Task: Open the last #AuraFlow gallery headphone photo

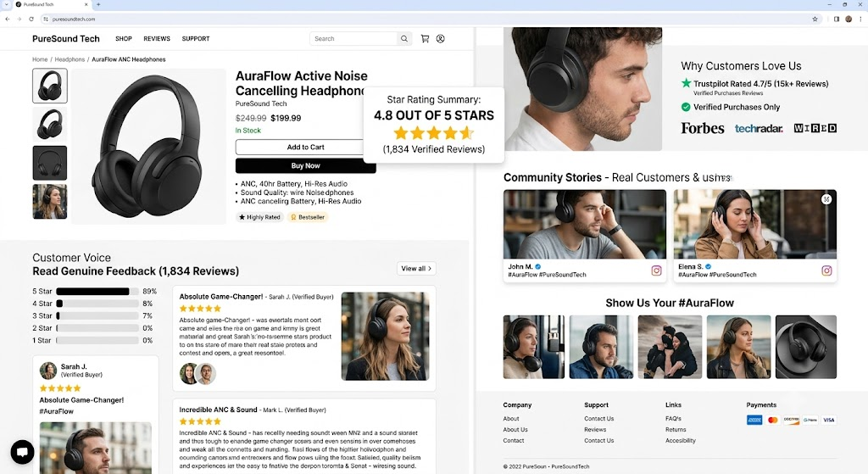Action: click(806, 347)
